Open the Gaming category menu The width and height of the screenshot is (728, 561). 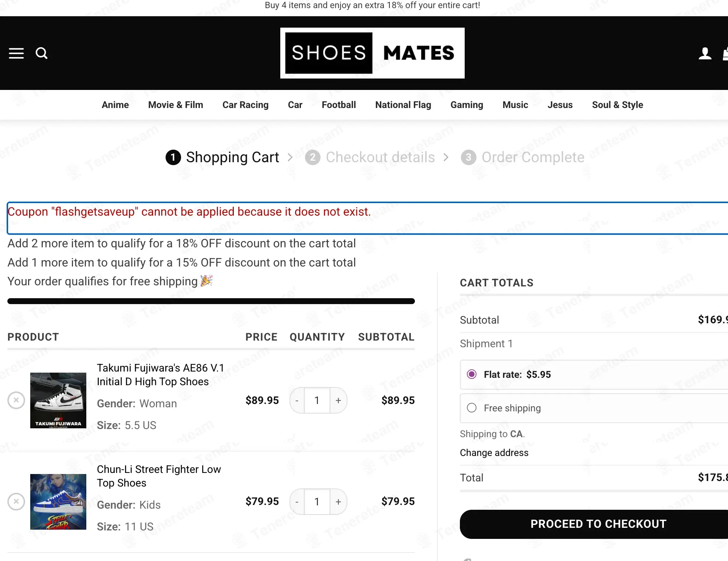coord(467,105)
